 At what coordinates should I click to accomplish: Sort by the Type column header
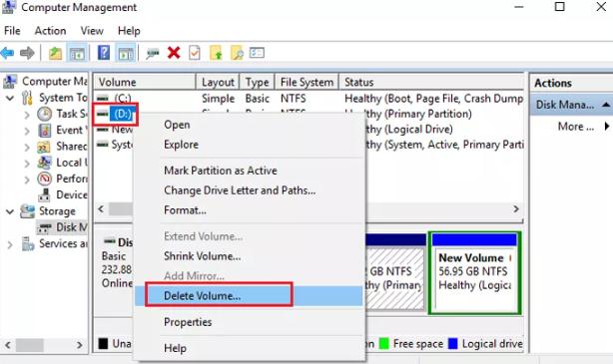tap(258, 83)
